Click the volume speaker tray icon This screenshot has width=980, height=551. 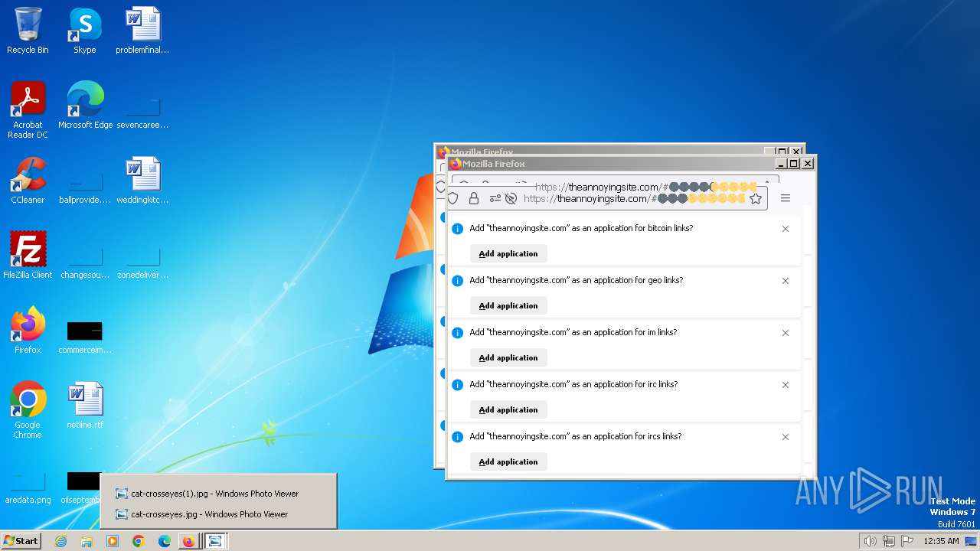tap(870, 541)
